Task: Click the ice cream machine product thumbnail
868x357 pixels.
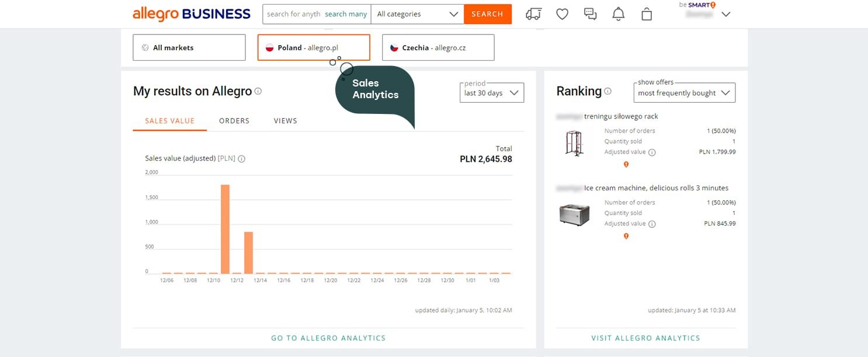Action: pos(574,214)
